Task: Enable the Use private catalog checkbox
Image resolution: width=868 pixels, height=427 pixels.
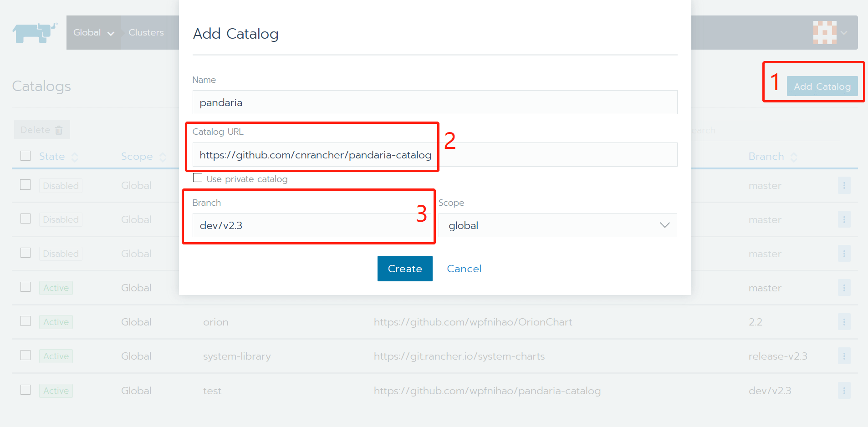Action: tap(197, 178)
